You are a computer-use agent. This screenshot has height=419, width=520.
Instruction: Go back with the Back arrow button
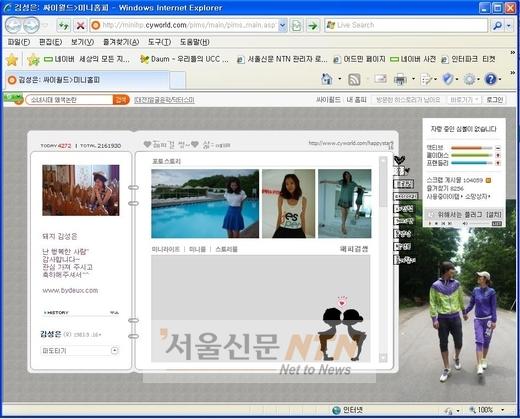tap(13, 25)
